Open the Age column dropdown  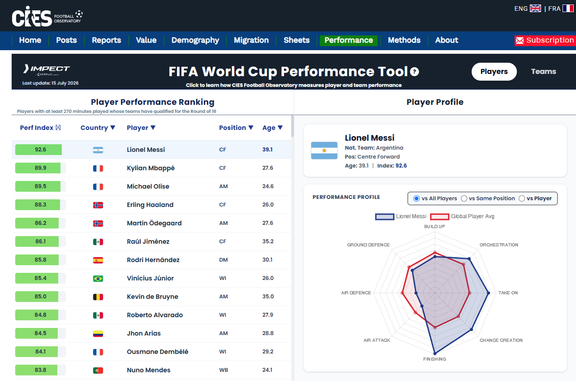(280, 128)
